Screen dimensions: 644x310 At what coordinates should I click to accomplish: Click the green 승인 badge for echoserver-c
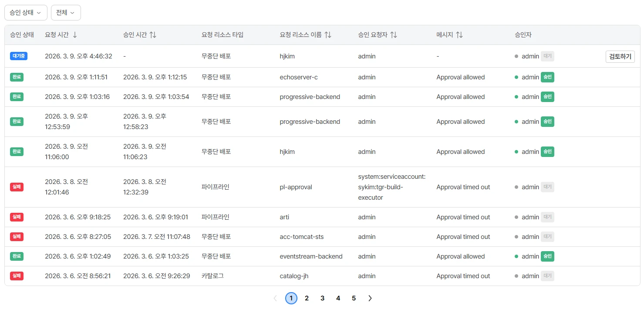tap(547, 77)
